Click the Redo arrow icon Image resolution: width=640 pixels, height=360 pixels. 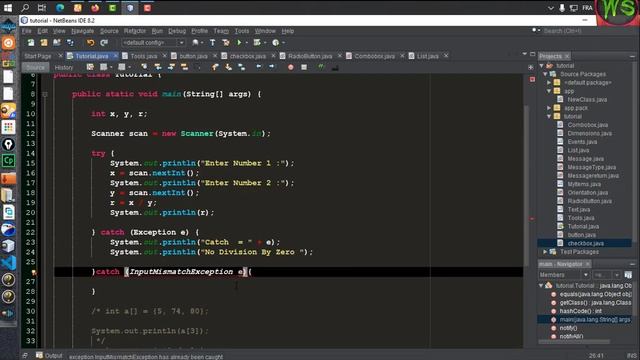pos(104,42)
